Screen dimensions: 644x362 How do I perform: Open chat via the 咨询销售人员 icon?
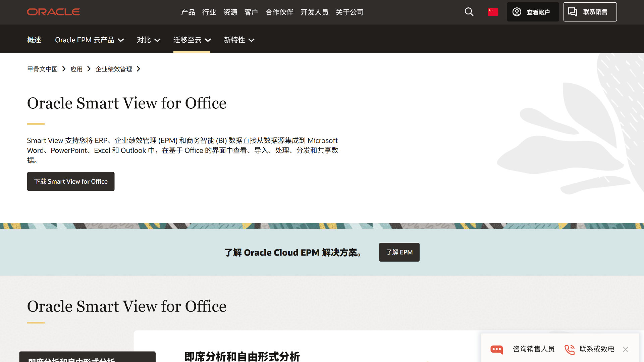(496, 349)
